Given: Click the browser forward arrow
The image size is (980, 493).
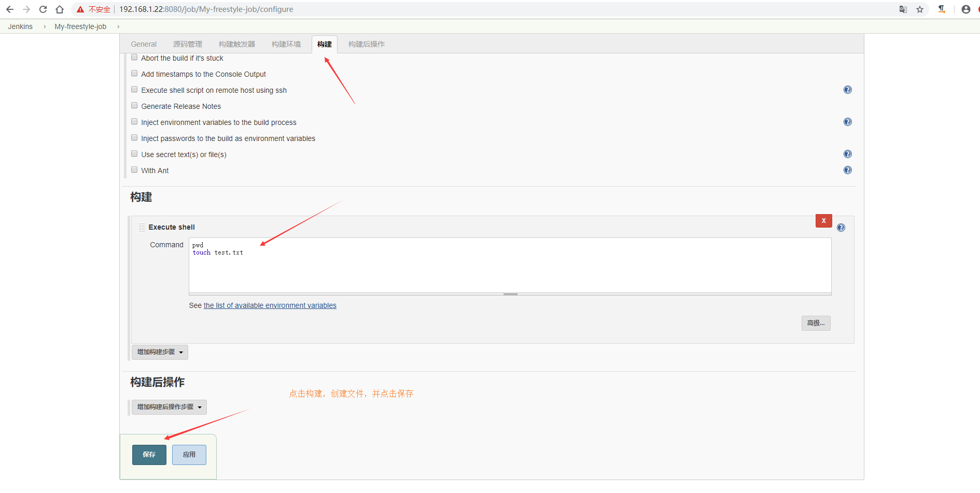Looking at the screenshot, I should pos(26,9).
